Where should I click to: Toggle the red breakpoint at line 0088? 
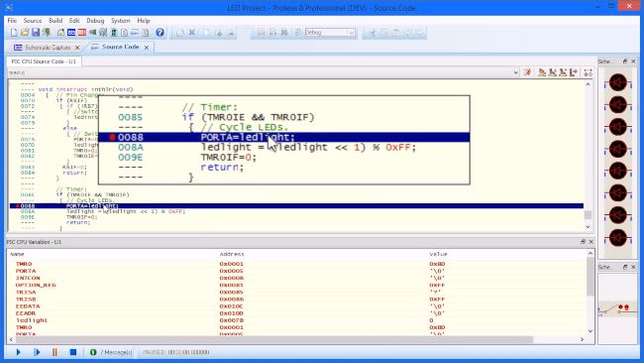click(17, 206)
